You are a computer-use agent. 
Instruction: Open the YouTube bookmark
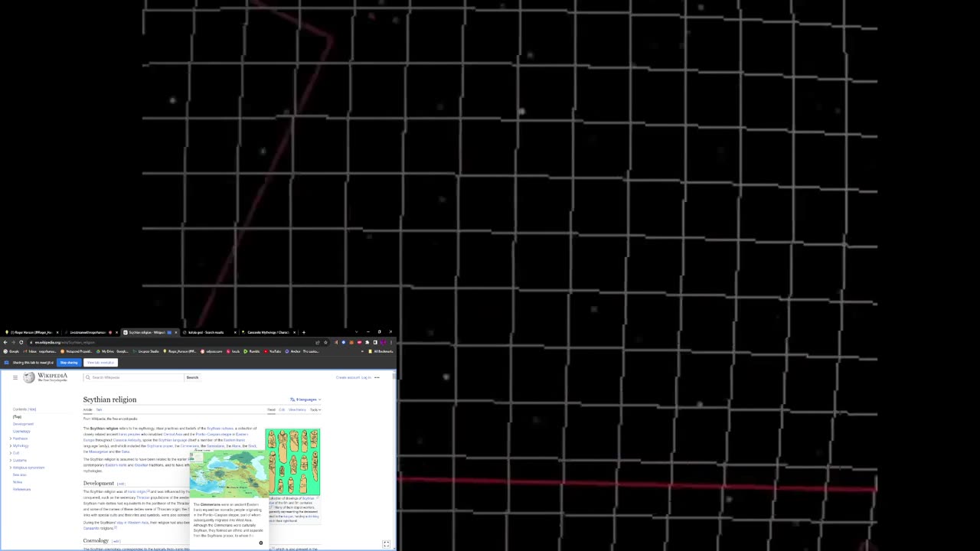pyautogui.click(x=273, y=351)
